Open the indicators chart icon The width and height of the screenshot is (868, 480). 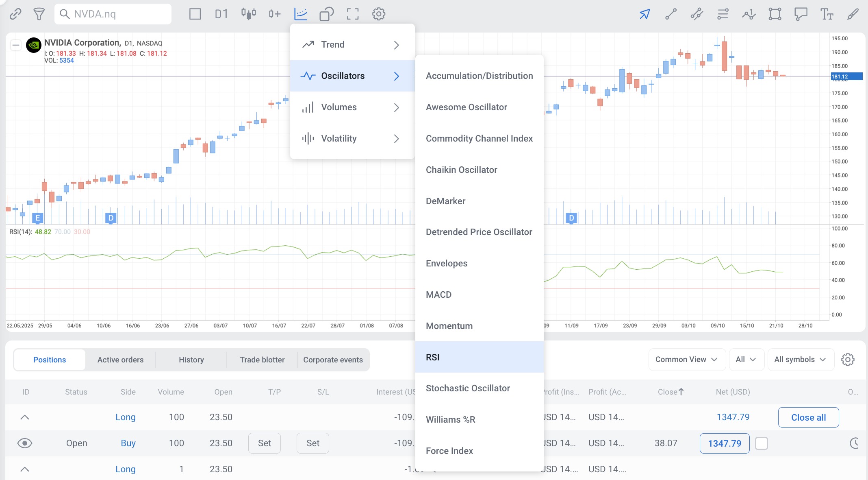click(301, 14)
